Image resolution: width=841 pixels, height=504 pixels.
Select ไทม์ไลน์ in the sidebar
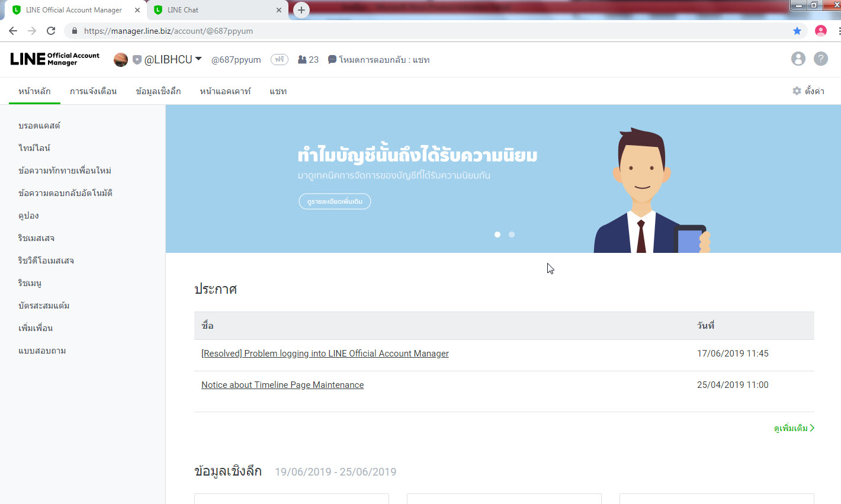[x=34, y=148]
